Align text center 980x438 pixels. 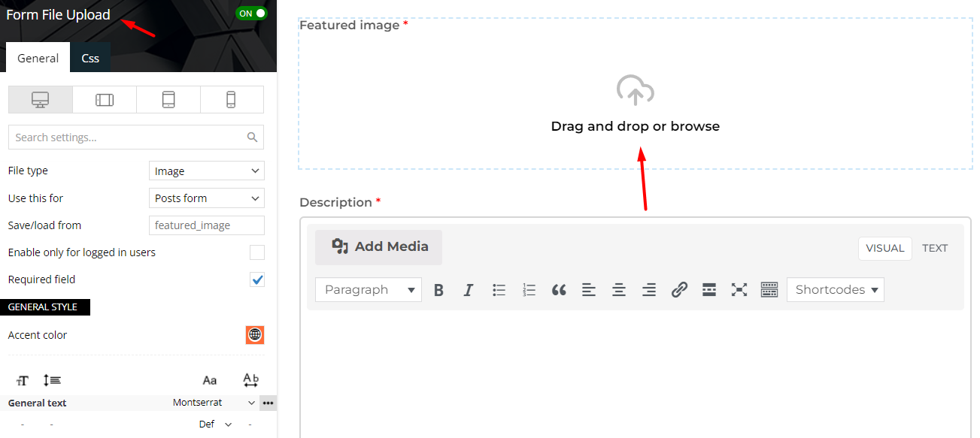[x=619, y=290]
